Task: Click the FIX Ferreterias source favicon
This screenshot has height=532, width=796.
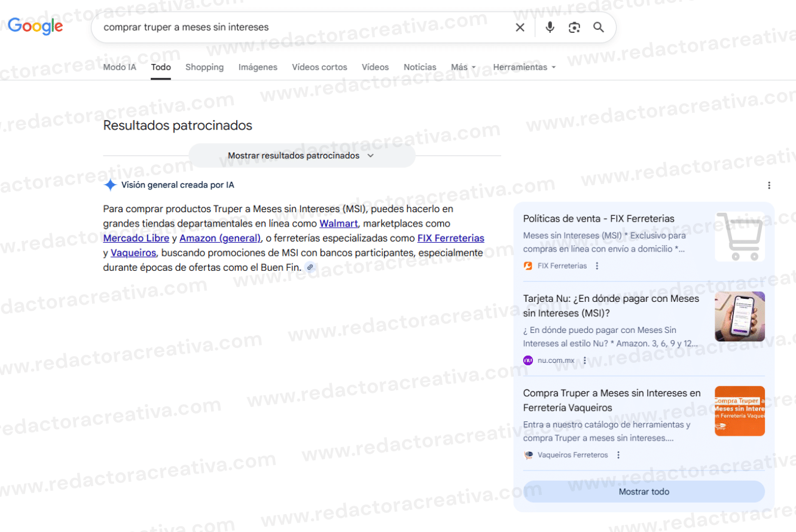Action: 528,266
